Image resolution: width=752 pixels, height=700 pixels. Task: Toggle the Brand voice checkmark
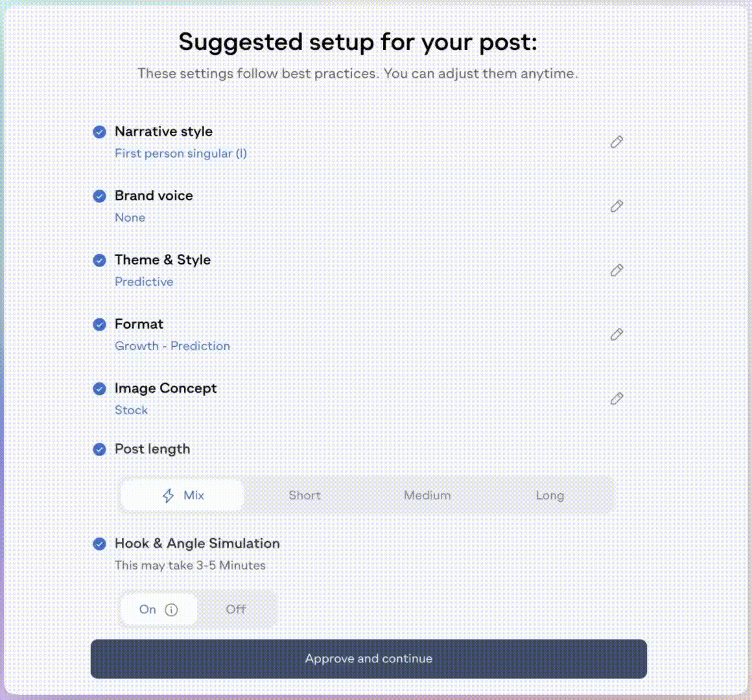(x=99, y=196)
